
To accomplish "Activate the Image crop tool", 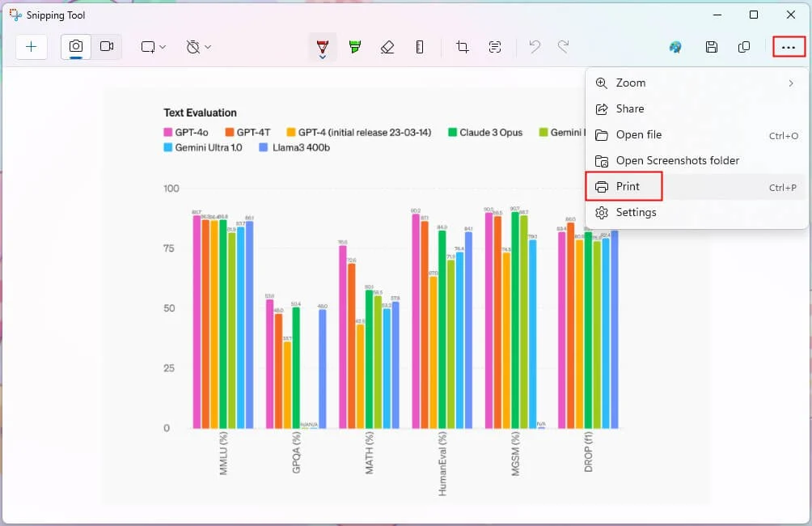I will pyautogui.click(x=463, y=47).
